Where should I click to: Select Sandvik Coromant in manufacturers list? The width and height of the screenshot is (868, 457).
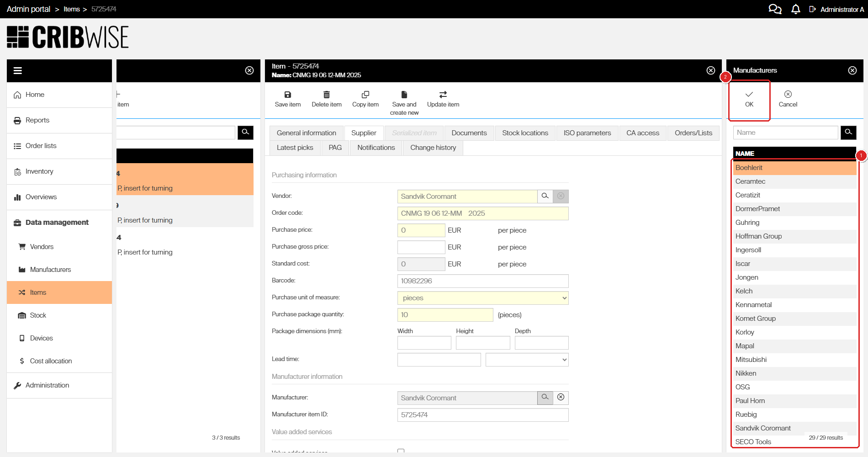[x=795, y=428]
